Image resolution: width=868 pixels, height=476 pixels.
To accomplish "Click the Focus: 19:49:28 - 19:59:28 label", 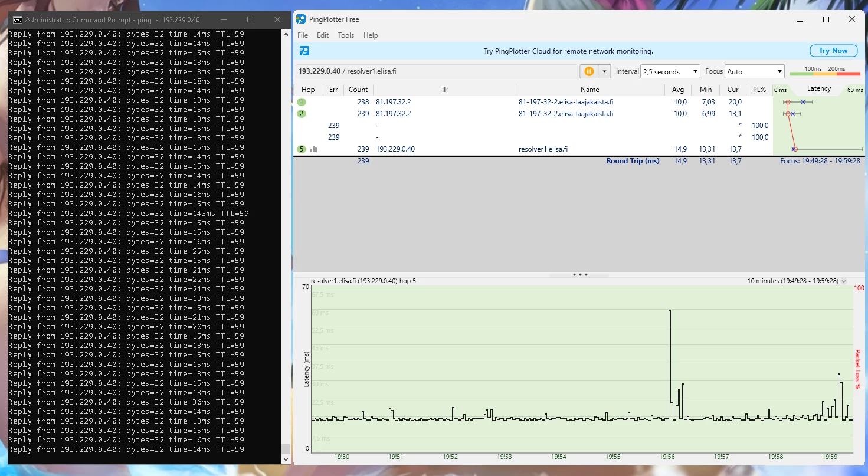I will coord(820,161).
